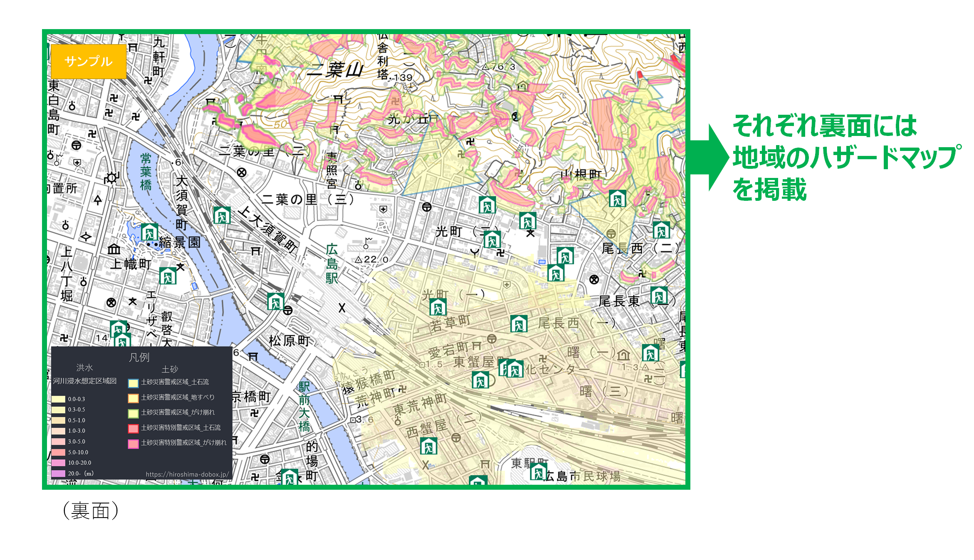Select the paired shelter icons near 東蟹屋町
Viewport: 974px width, 560px height.
[x=511, y=368]
